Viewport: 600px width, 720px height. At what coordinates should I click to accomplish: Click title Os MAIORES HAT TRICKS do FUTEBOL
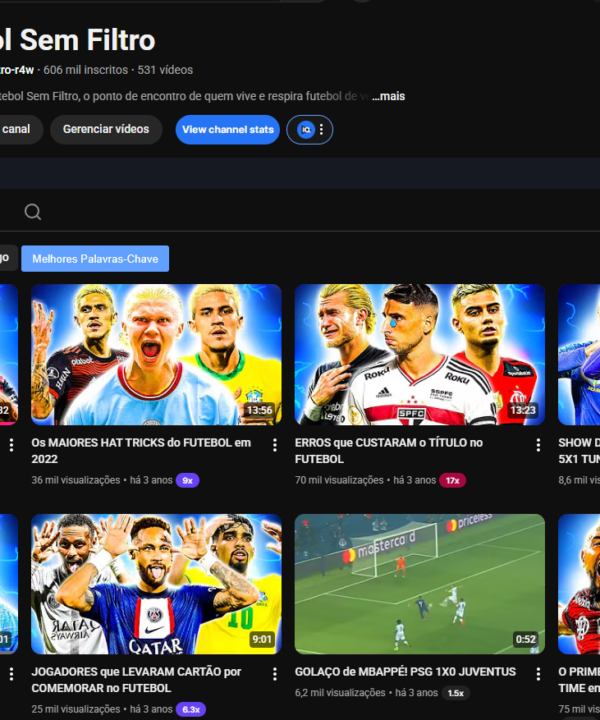(141, 451)
